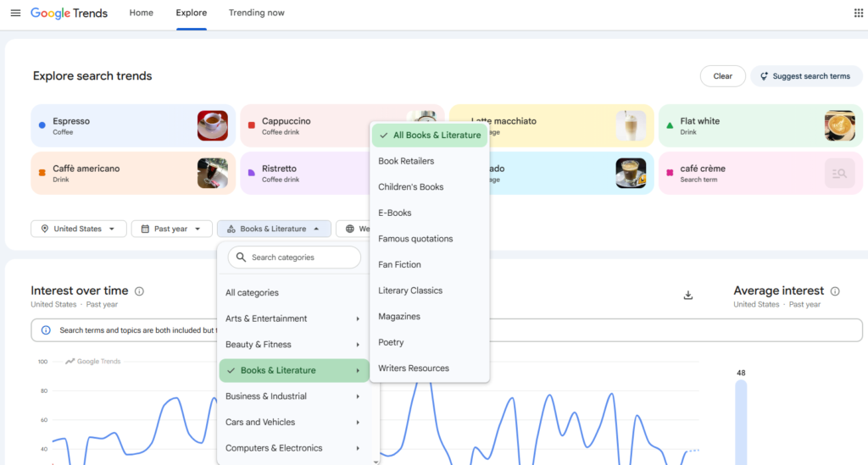Screen dimensions: 868x465
Task: Click the category shapes icon beside Books & Literature
Action: [231, 229]
